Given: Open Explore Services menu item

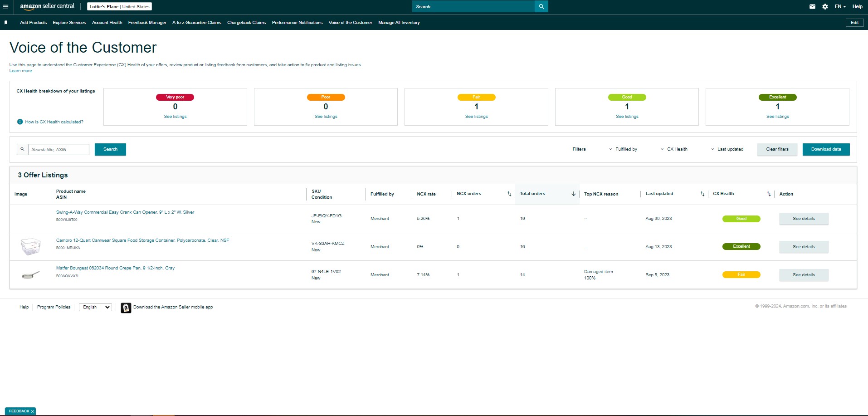Looking at the screenshot, I should point(69,22).
